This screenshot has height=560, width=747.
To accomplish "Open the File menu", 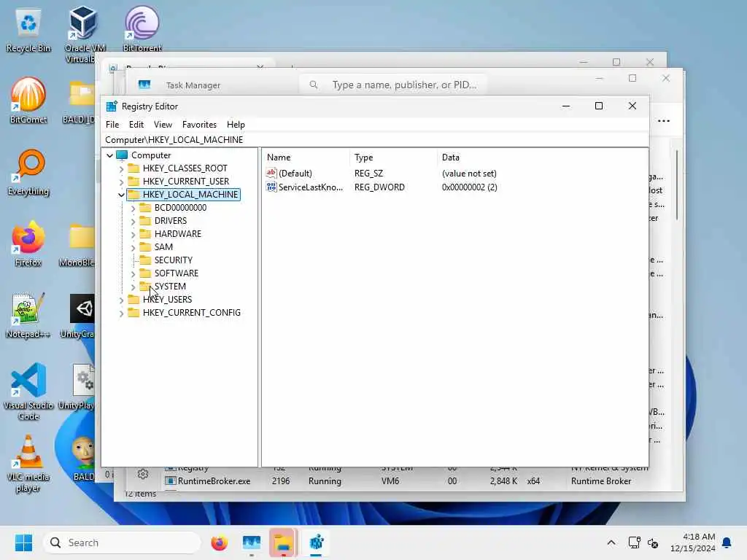I will click(112, 124).
